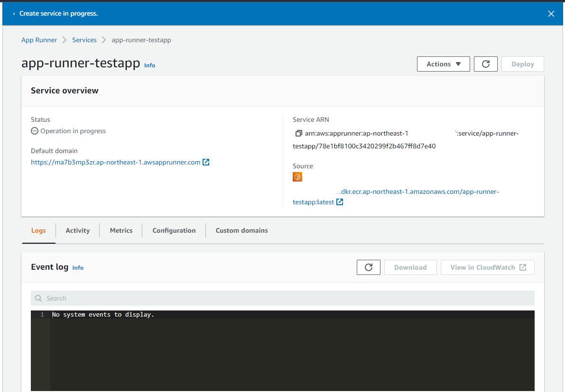Open the App Runner breadcrumb link
The width and height of the screenshot is (565, 392).
tap(39, 40)
